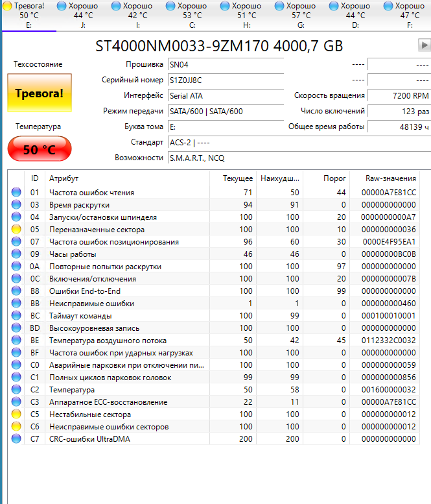Select 'Частота ошибок позиционирования' attribute text
Viewport: 431px width, 504px height.
coord(114,242)
